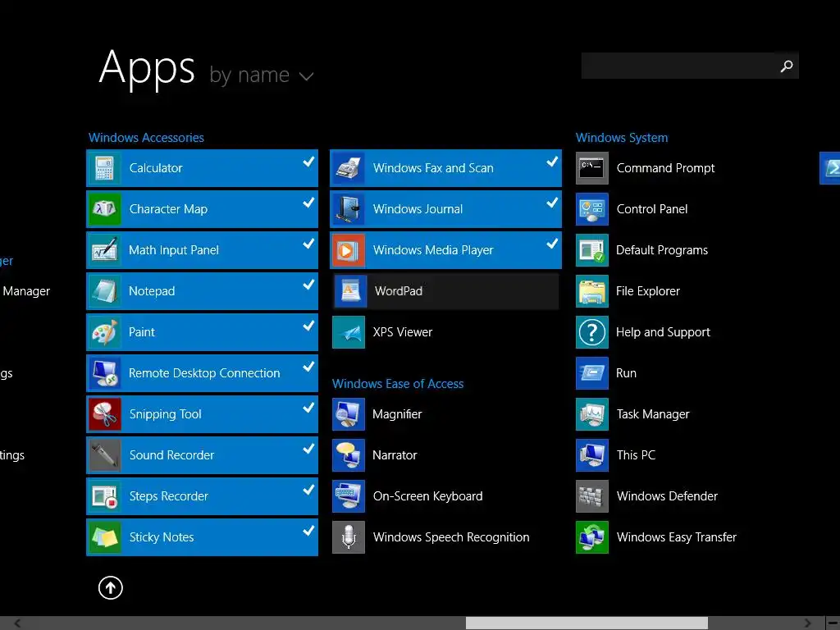840x630 pixels.
Task: Click the Control Panel icon
Action: [592, 209]
